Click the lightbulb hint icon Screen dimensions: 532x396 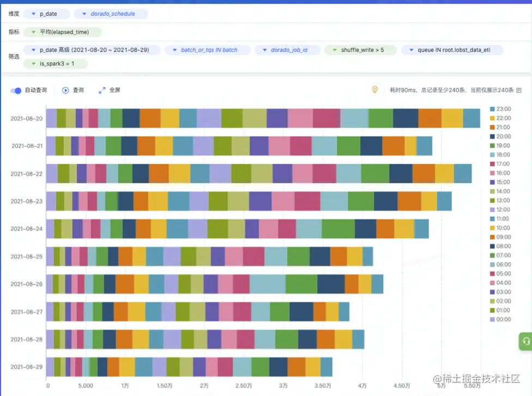pos(374,89)
